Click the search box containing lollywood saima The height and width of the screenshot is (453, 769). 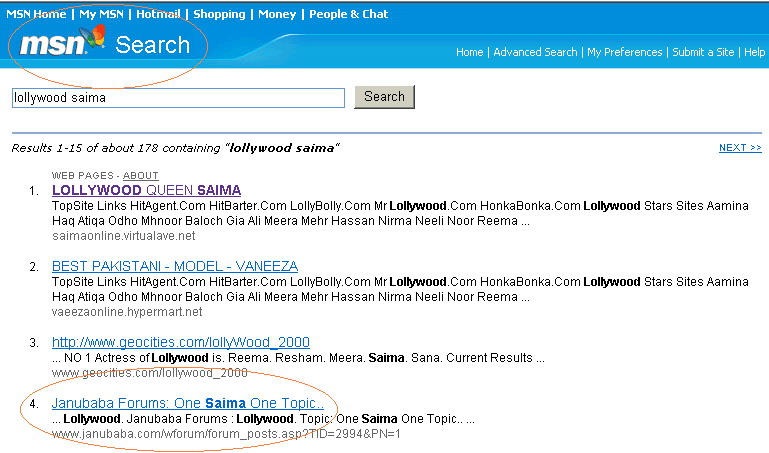[x=179, y=98]
